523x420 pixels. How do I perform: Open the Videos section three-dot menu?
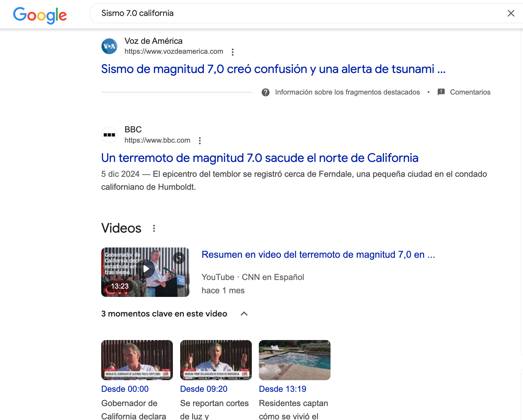click(x=154, y=228)
